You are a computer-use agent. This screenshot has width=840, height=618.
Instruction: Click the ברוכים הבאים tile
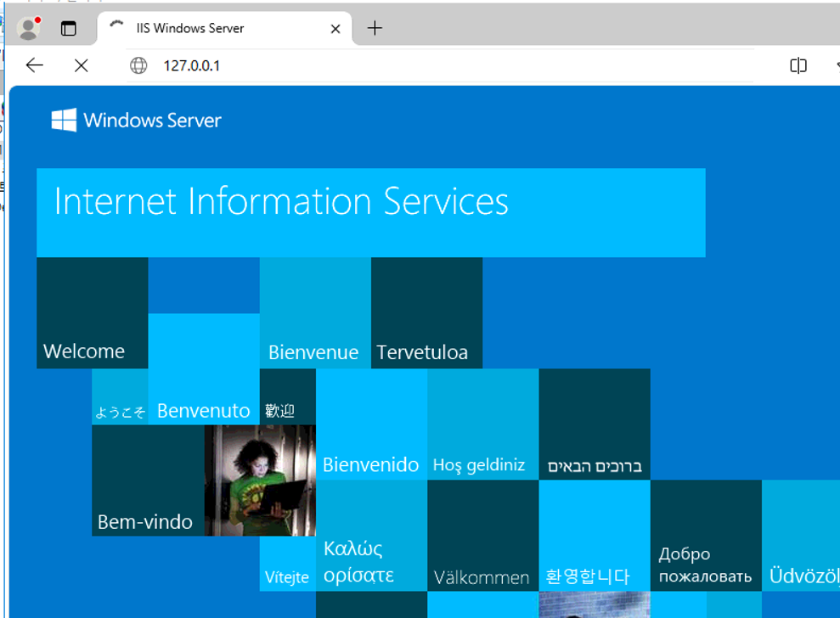[x=594, y=424]
